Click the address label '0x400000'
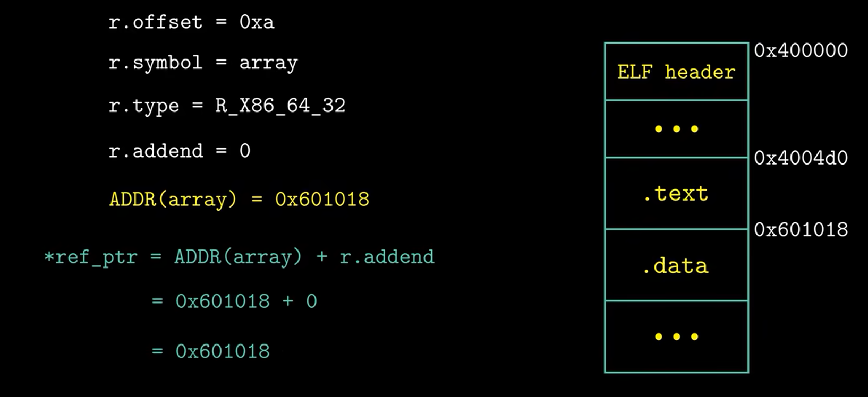This screenshot has width=868, height=397. coord(801,50)
